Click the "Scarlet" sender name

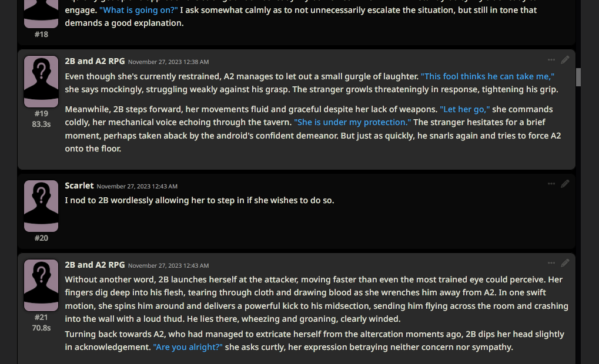coord(79,186)
